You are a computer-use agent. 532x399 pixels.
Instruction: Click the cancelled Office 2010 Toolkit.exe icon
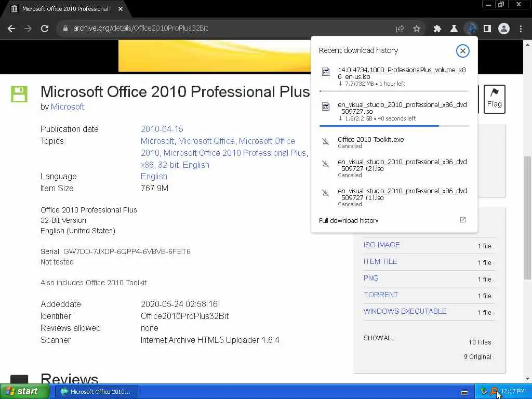tap(326, 141)
